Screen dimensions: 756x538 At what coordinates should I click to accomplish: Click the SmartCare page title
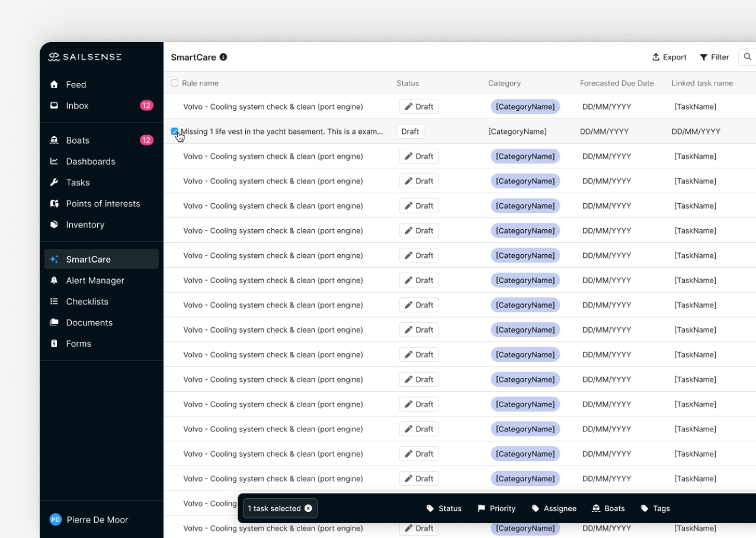tap(193, 57)
